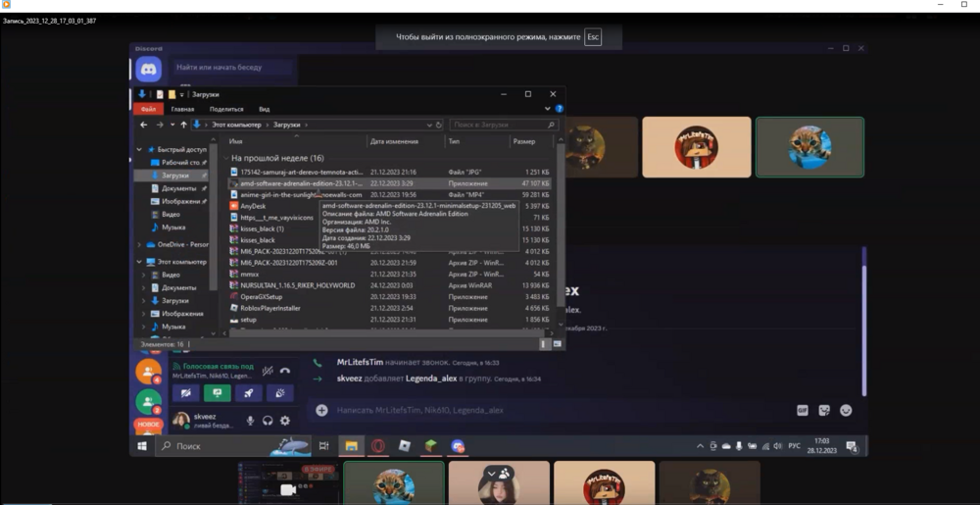Start an activity with the rocket button
Image resolution: width=980 pixels, height=505 pixels.
(248, 393)
